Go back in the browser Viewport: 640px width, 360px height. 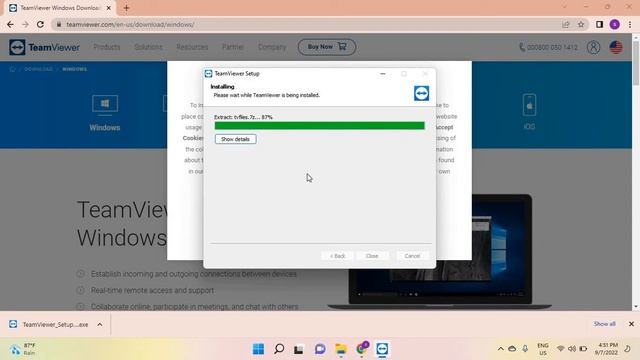[10, 24]
